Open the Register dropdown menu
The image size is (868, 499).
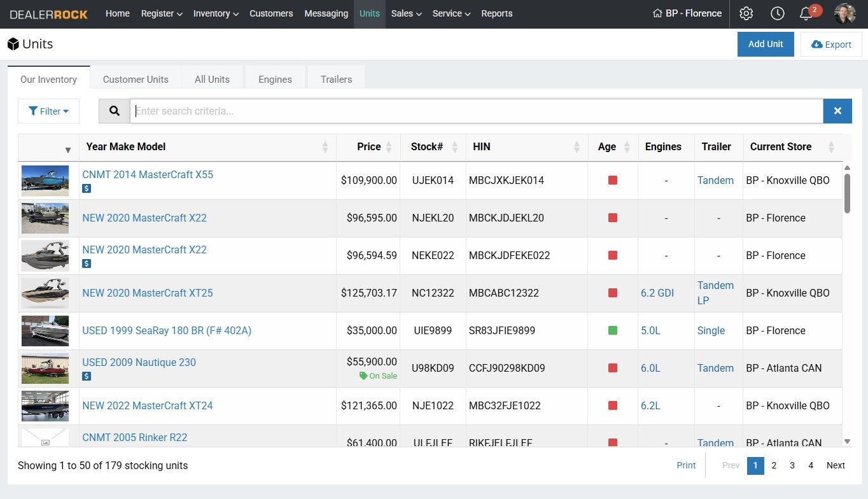pyautogui.click(x=162, y=13)
